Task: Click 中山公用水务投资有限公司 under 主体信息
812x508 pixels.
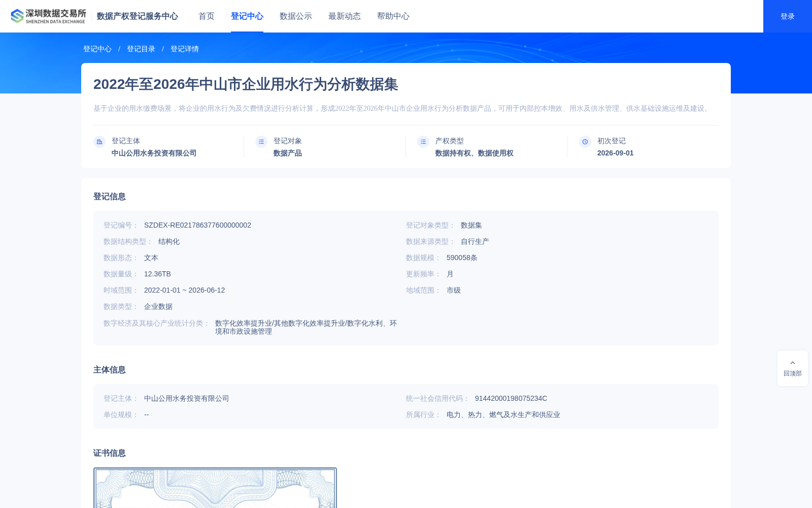Action: (x=187, y=398)
